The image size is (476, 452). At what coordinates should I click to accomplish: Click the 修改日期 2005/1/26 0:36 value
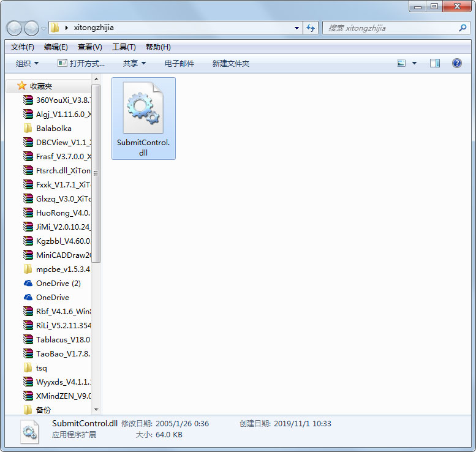click(182, 423)
